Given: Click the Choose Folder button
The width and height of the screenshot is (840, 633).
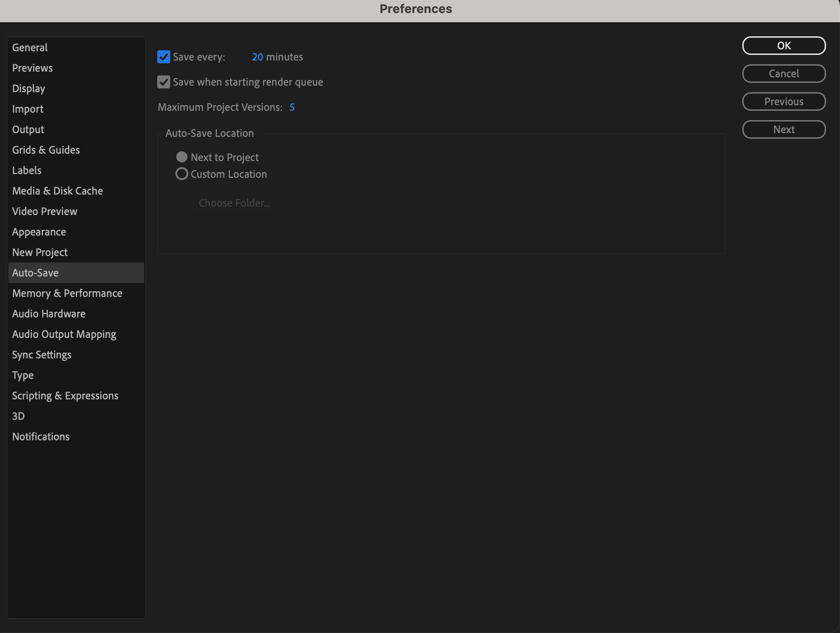Looking at the screenshot, I should pyautogui.click(x=234, y=203).
